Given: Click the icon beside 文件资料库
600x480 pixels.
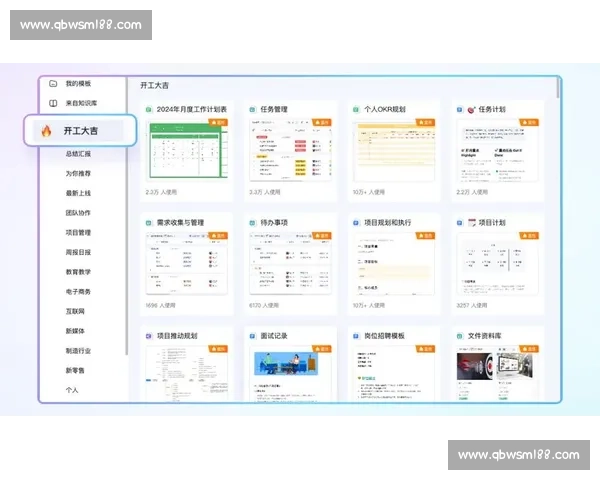Looking at the screenshot, I should tap(460, 336).
